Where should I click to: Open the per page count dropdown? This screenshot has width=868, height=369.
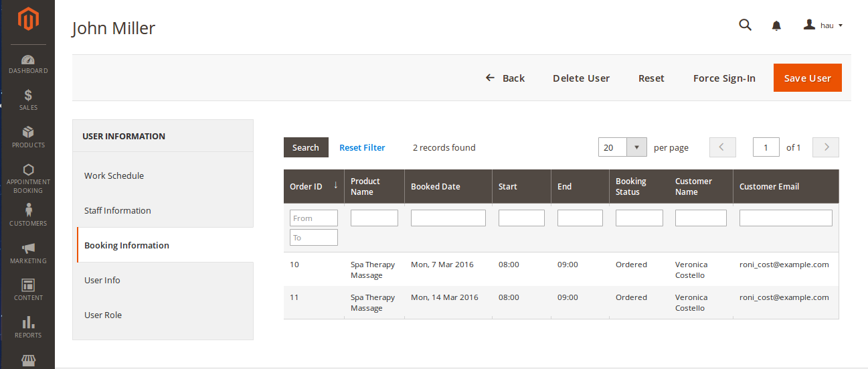tap(636, 147)
